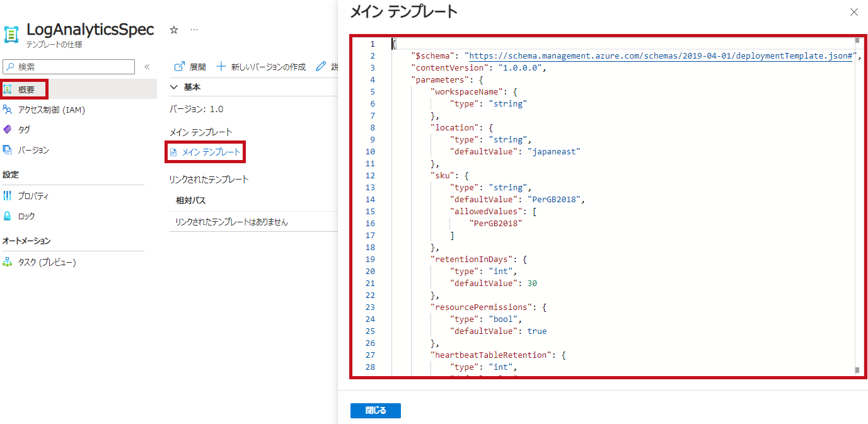
Task: Click the value true on line 25
Action: click(537, 331)
